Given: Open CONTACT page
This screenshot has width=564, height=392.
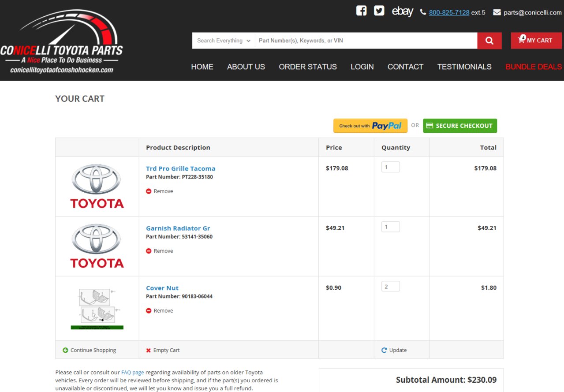Looking at the screenshot, I should pyautogui.click(x=405, y=67).
